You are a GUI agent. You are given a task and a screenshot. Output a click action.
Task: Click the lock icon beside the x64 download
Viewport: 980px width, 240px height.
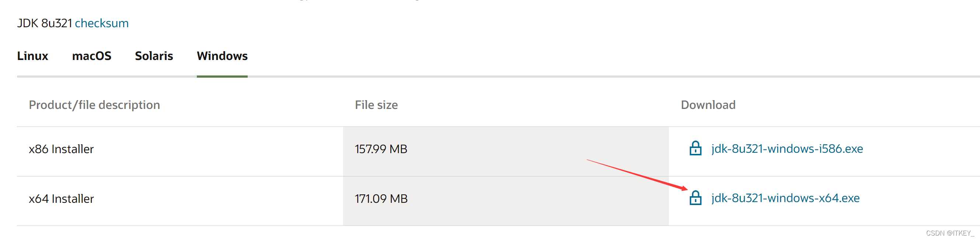pyautogui.click(x=695, y=198)
